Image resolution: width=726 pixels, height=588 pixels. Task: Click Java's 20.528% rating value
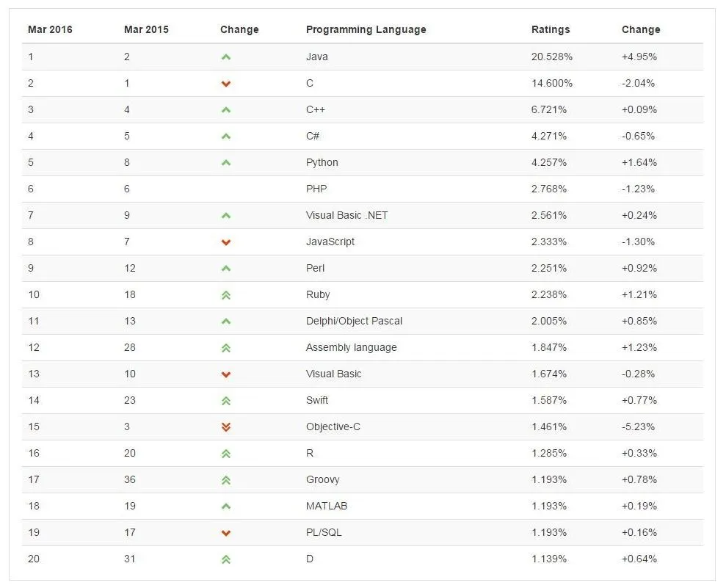[x=552, y=57]
